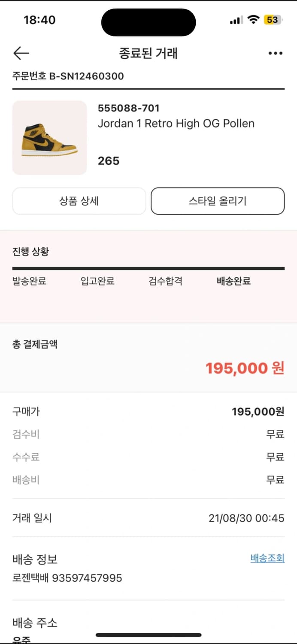
Task: Tap the back arrow to exit order details
Action: pyautogui.click(x=20, y=53)
